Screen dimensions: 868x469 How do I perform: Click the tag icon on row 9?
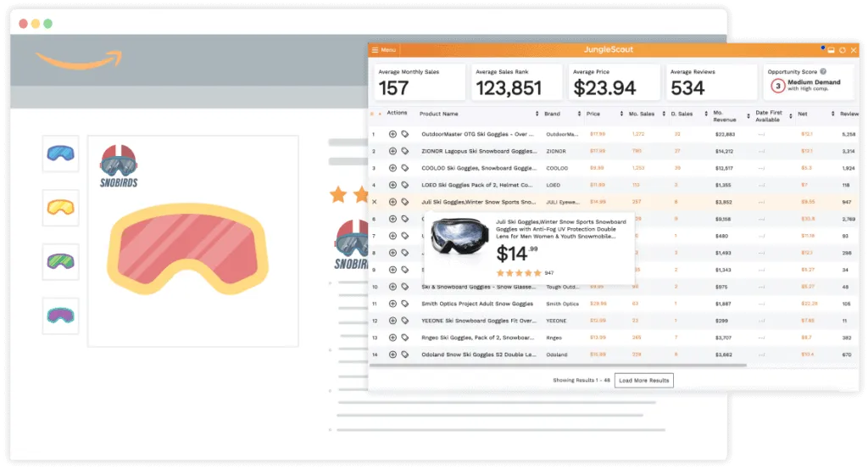click(405, 270)
